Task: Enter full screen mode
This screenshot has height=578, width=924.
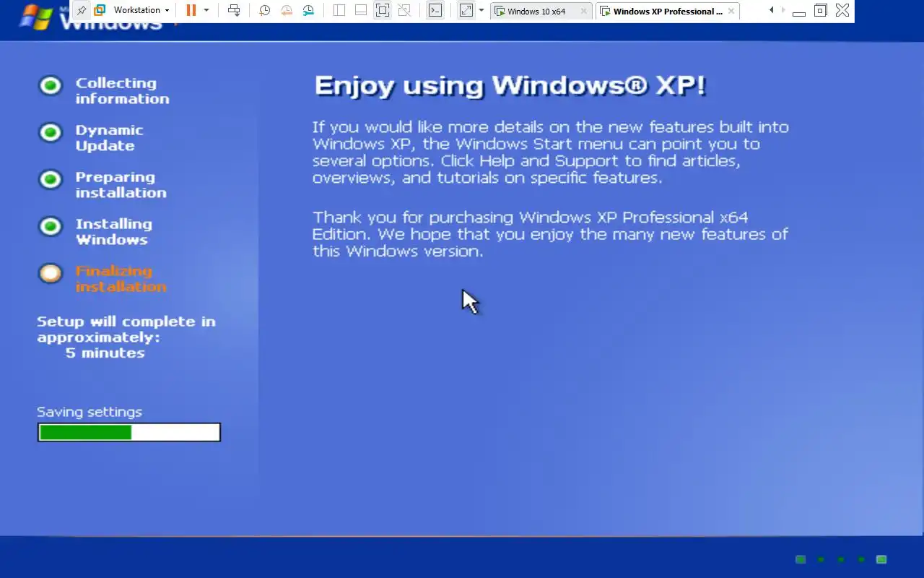Action: click(x=383, y=10)
